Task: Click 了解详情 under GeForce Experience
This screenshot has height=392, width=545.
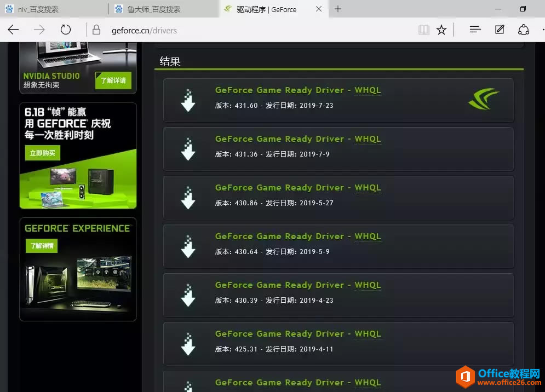Action: [42, 246]
